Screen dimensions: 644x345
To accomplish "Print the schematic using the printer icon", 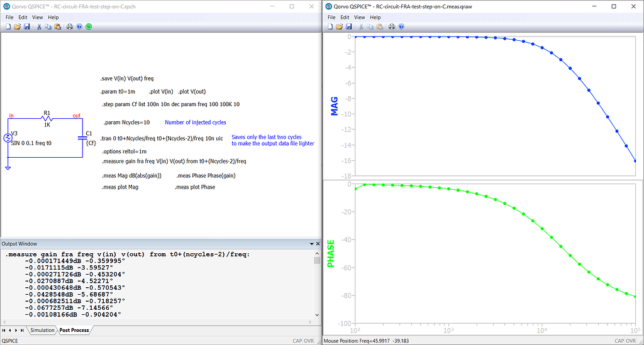I will (70, 27).
